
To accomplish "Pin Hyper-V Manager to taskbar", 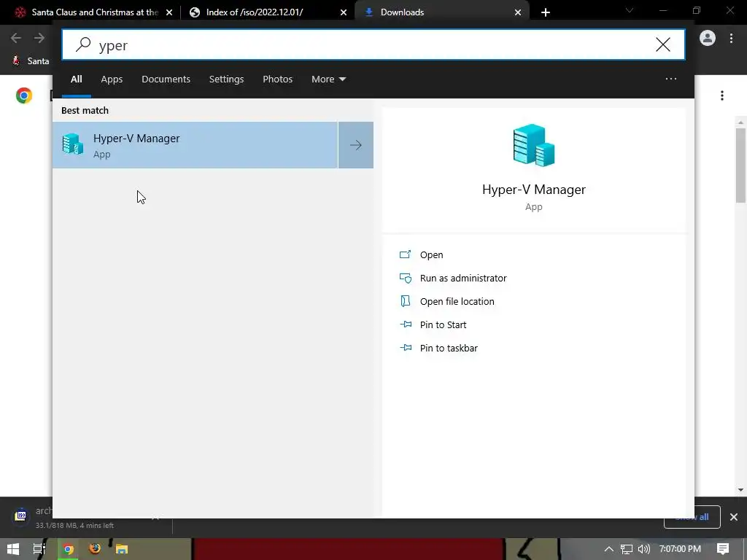I will click(449, 348).
